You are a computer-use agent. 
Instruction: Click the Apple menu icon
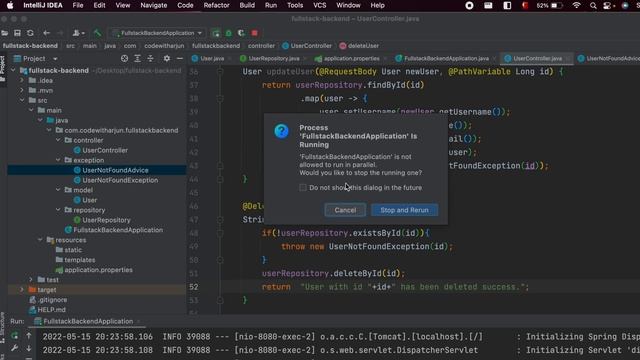point(10,5)
